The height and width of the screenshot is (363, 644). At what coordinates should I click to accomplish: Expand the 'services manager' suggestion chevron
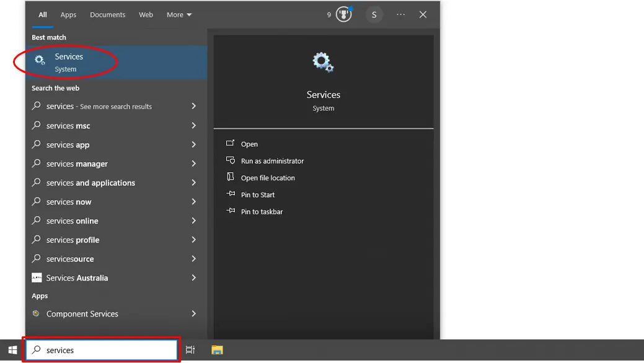tap(193, 164)
